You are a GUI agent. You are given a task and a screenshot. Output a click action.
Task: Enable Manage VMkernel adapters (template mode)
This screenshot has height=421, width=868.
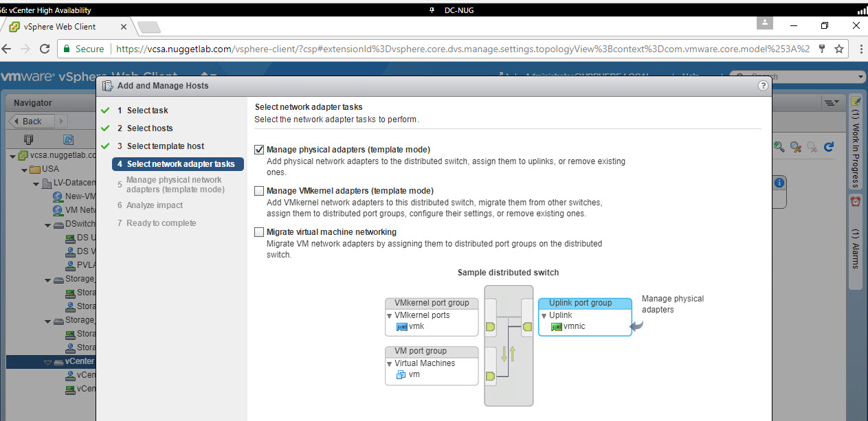[259, 191]
